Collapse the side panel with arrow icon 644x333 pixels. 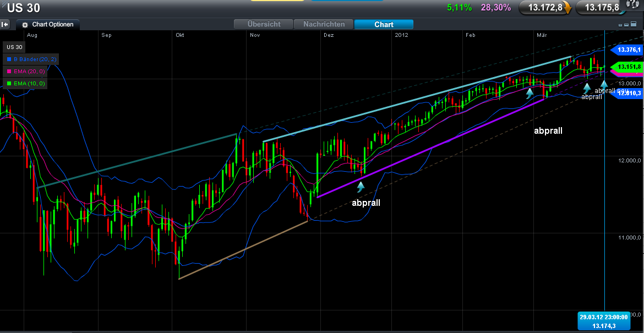click(x=5, y=25)
